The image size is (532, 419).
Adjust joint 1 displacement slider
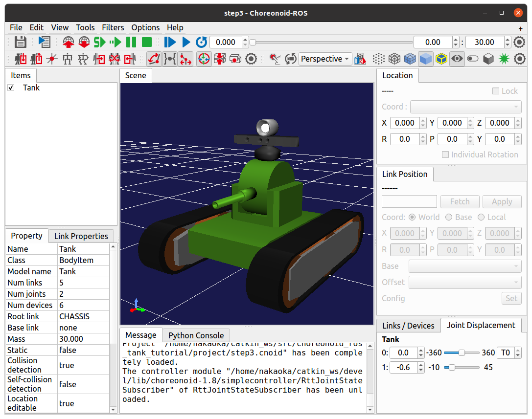tap(452, 367)
